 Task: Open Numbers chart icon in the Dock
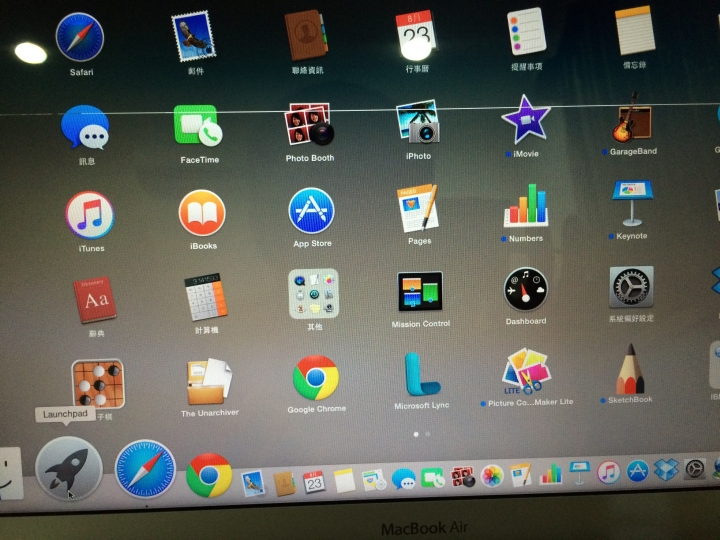point(551,473)
